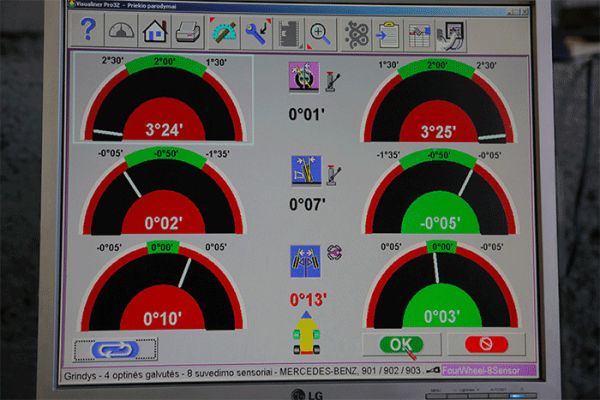Click the magnifier zoom icon
The width and height of the screenshot is (600, 400).
pos(322,31)
